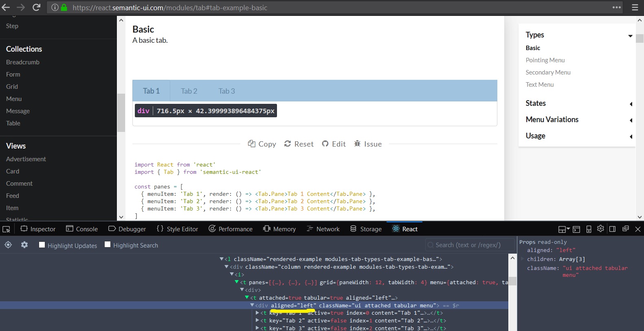Open the browser hamburger menu

click(x=635, y=7)
